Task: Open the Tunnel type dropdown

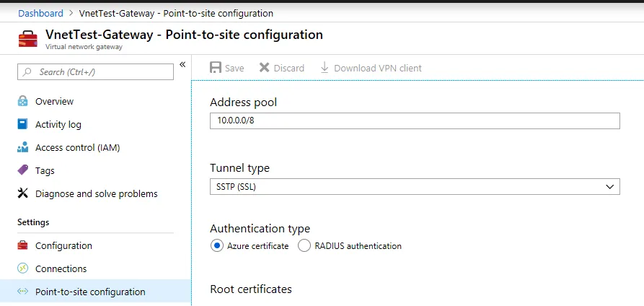Action: (415, 187)
